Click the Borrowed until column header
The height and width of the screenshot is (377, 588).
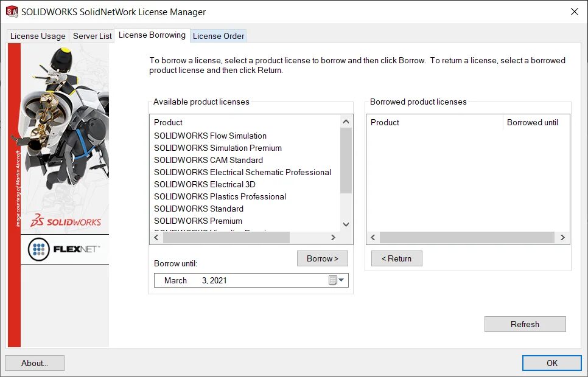pyautogui.click(x=536, y=123)
